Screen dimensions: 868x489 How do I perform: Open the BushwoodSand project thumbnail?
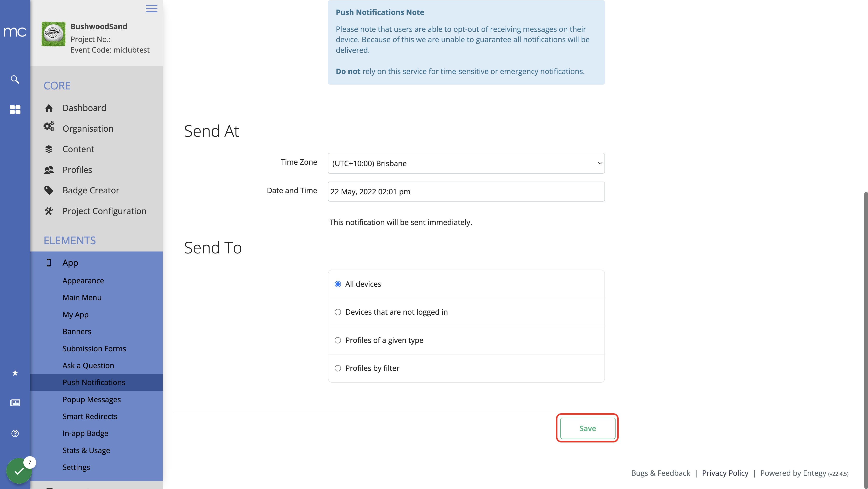tap(53, 34)
